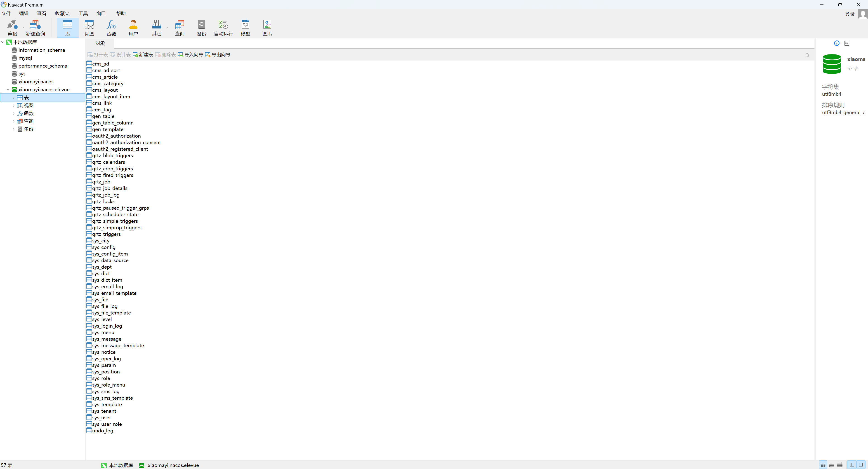Select the 对象 tab
The image size is (868, 469).
coord(100,43)
